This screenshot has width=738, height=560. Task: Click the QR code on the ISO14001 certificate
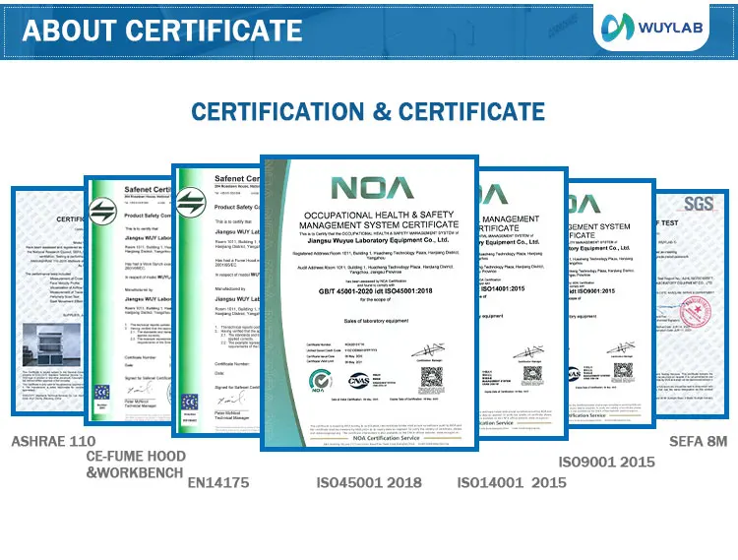pos(532,376)
